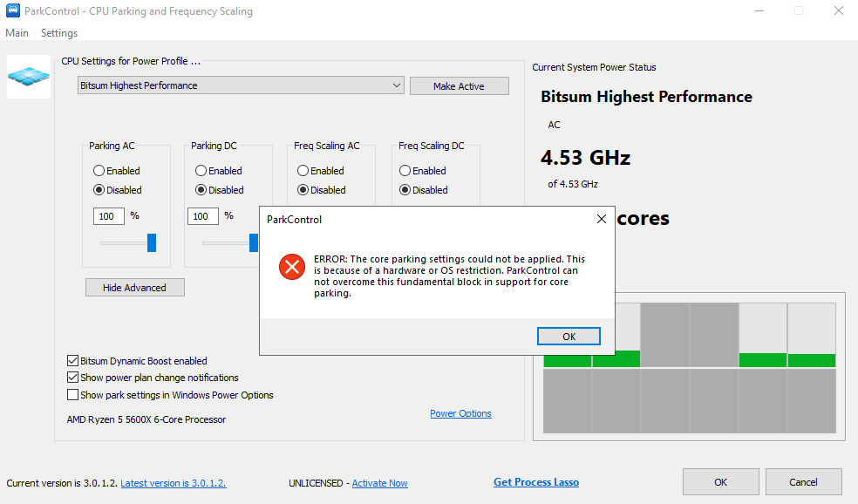Click the Latest version is 3.0.1.2 link

pyautogui.click(x=174, y=483)
